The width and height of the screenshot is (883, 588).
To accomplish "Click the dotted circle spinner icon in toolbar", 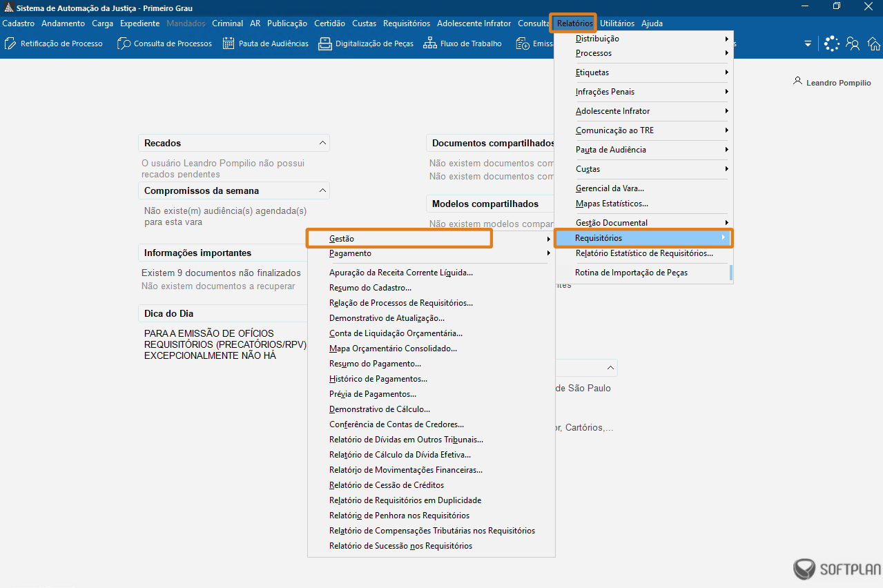I will click(x=832, y=43).
